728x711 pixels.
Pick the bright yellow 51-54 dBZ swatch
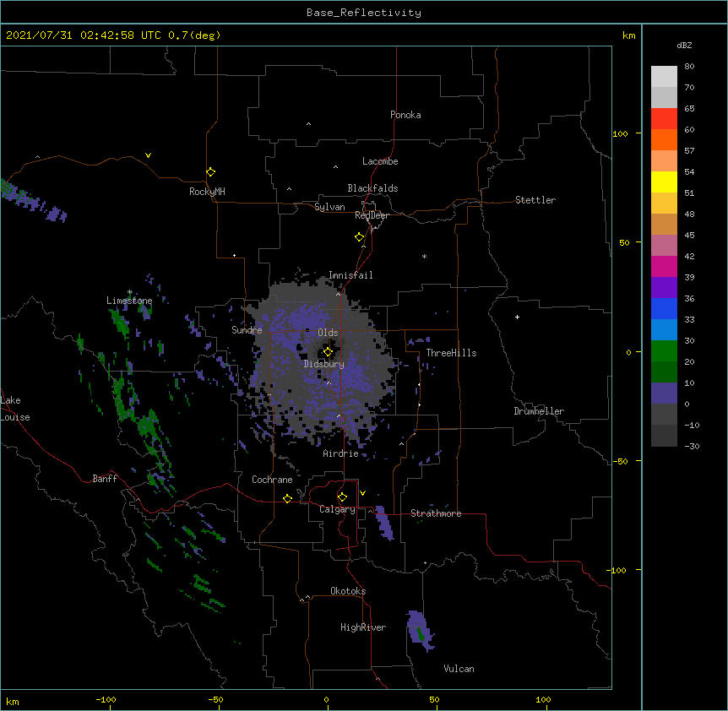(664, 182)
